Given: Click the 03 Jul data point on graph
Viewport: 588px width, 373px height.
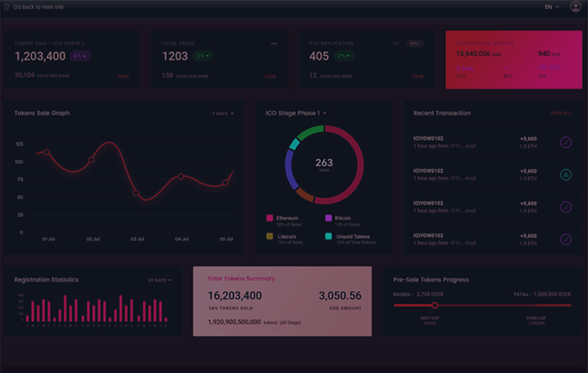Looking at the screenshot, I should pos(136,193).
